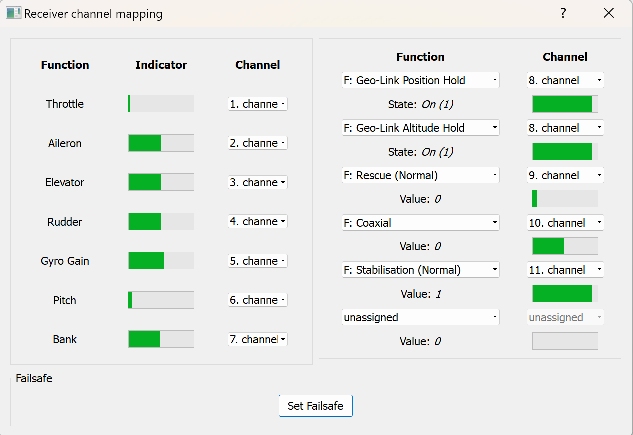Viewport: 633px width, 435px height.
Task: Click the Set Failsafe button
Action: [x=316, y=406]
